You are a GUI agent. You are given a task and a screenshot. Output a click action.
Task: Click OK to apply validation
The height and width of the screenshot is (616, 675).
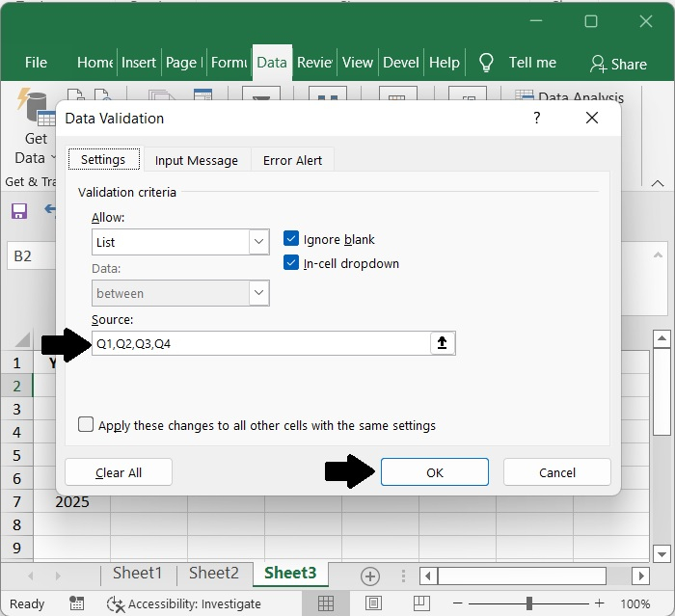coord(435,472)
